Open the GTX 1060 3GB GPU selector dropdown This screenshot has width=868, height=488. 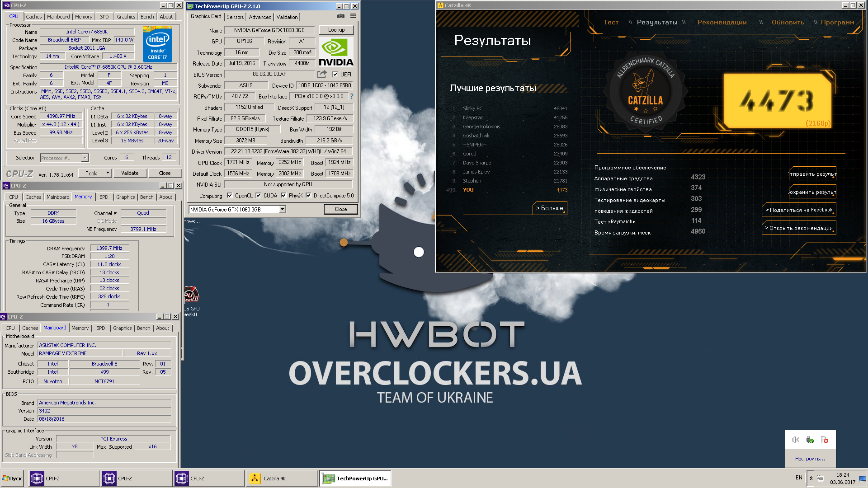[x=282, y=210]
